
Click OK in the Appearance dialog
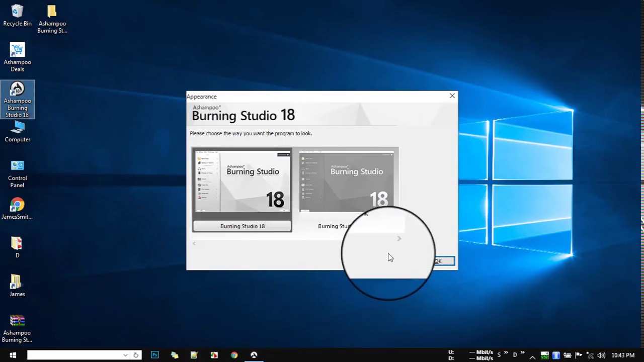pyautogui.click(x=443, y=261)
